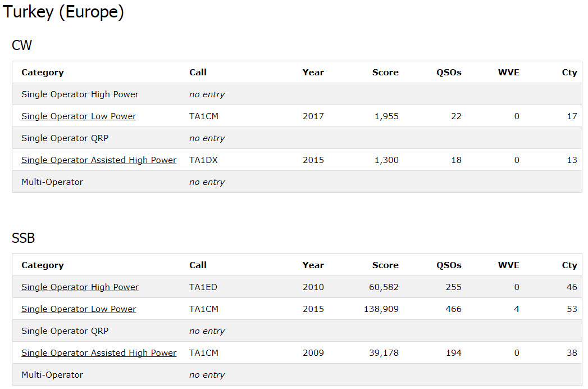Click the SSB table QSOs column header
588x389 pixels.
tap(449, 265)
